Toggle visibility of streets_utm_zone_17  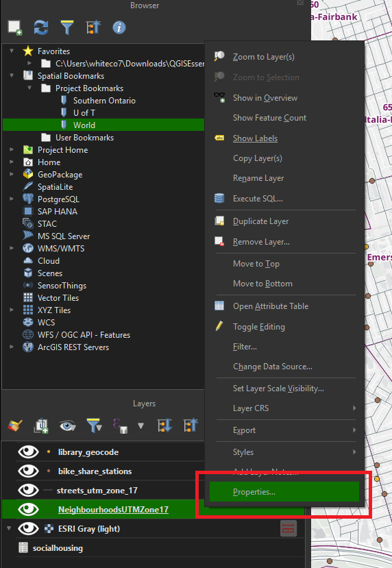(28, 490)
